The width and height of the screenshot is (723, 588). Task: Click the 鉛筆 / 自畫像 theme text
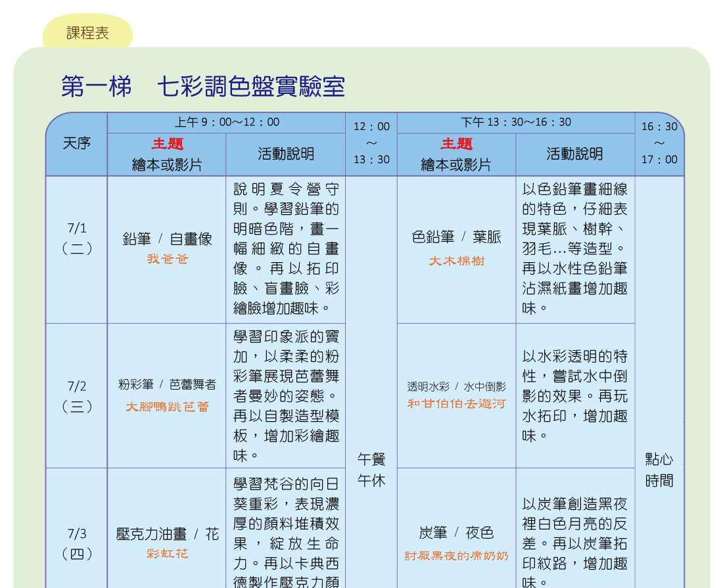coord(167,239)
